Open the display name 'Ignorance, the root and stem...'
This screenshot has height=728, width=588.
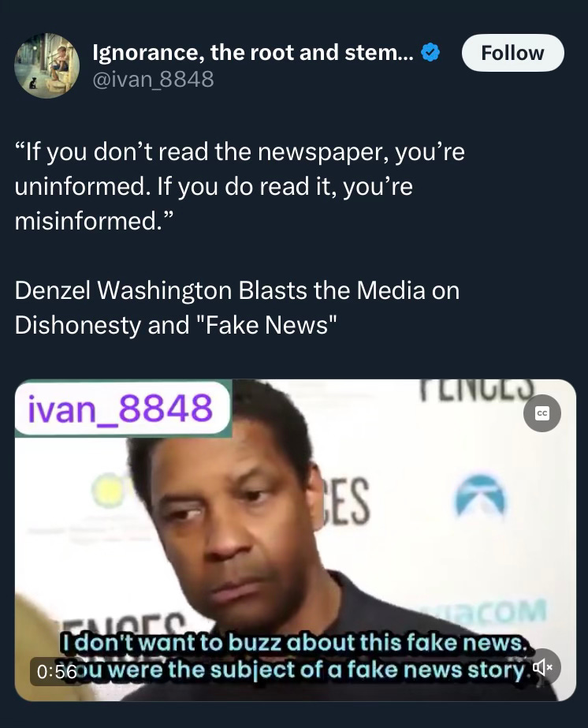pyautogui.click(x=253, y=53)
